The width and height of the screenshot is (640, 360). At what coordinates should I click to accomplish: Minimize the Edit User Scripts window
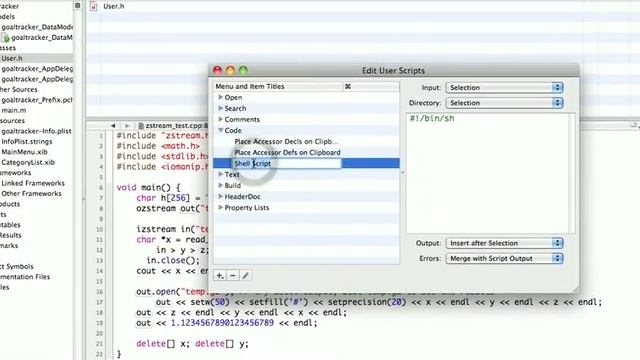point(230,70)
